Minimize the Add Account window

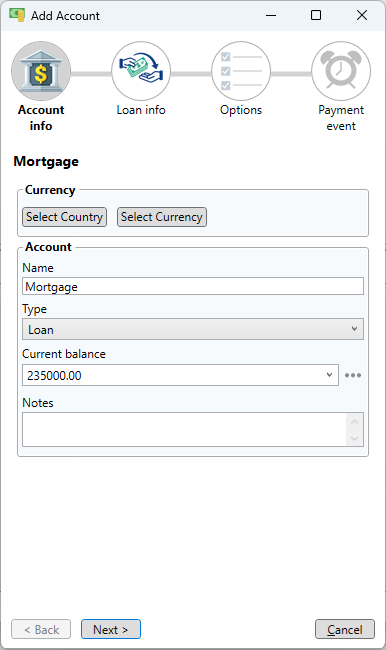click(x=271, y=15)
